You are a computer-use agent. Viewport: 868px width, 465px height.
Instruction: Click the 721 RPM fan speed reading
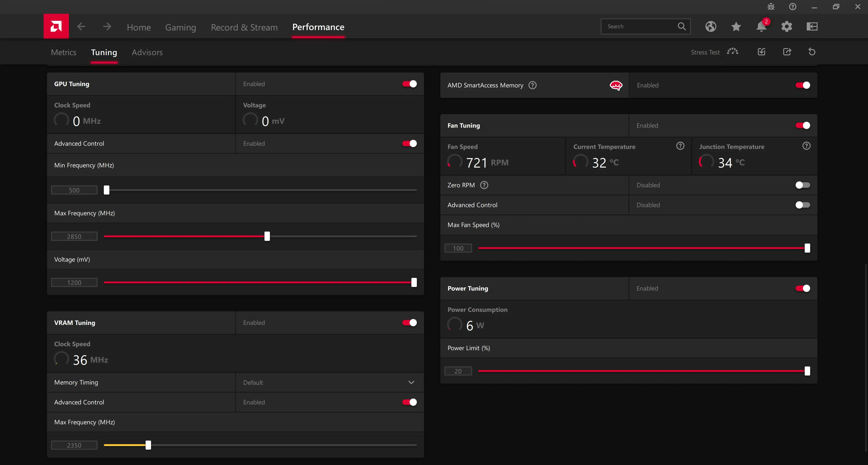pos(487,163)
